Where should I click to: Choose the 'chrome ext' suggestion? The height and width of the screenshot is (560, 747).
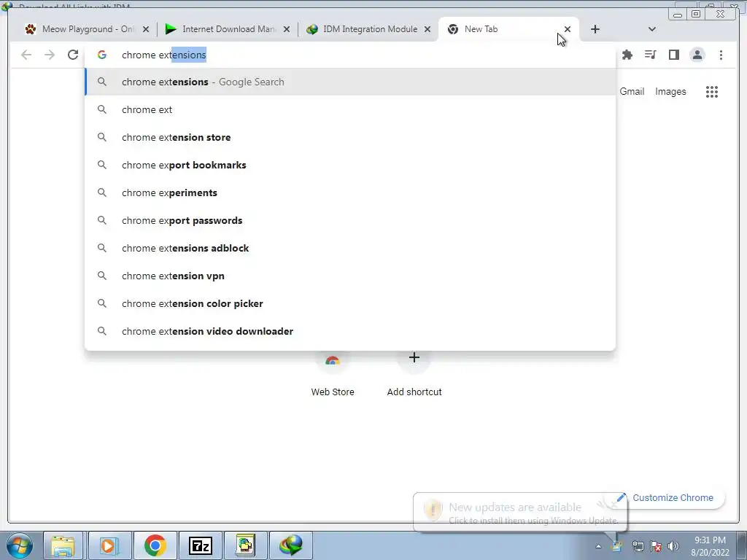point(350,109)
